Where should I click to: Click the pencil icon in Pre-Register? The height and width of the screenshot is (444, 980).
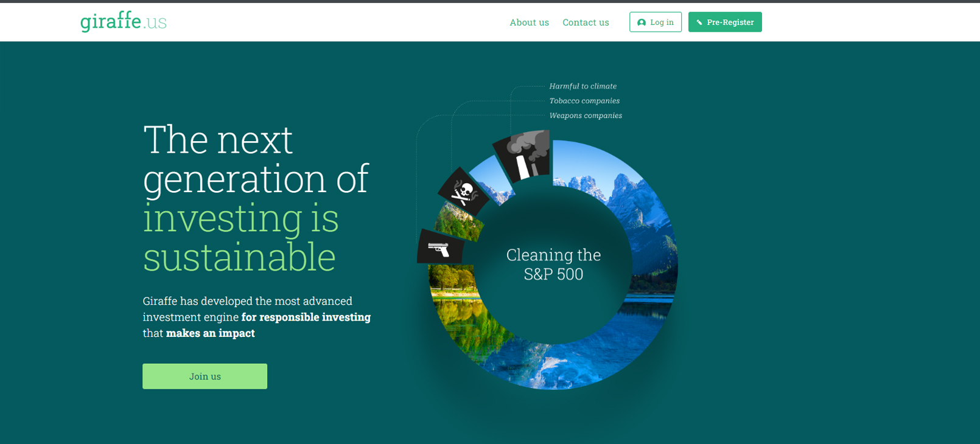[699, 23]
